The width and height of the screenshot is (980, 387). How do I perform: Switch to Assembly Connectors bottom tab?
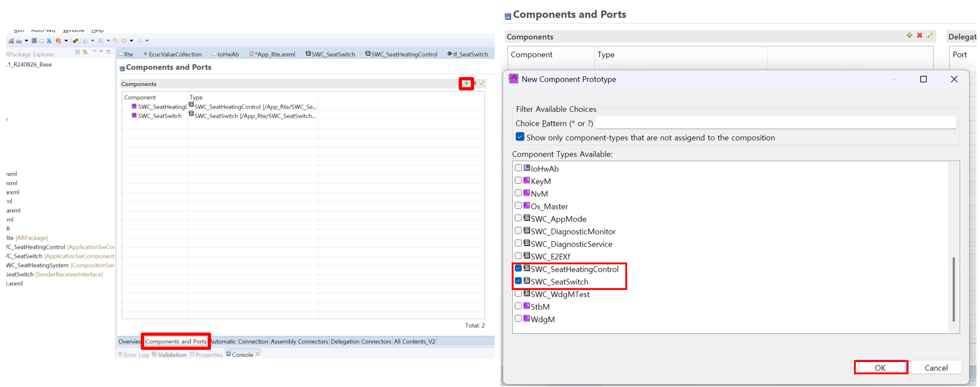coord(299,341)
